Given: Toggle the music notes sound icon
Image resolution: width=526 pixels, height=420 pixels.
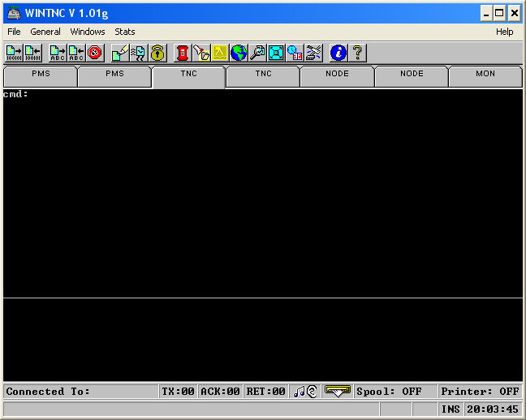Looking at the screenshot, I should 299,391.
